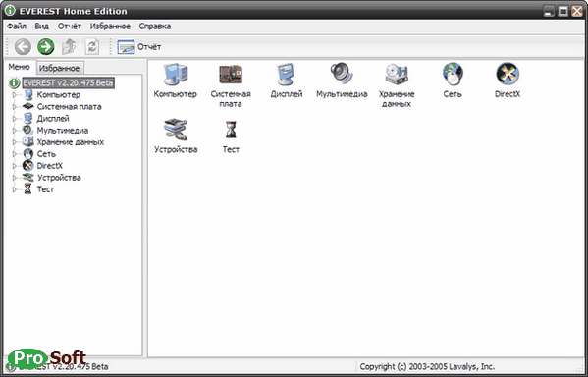Select the Хранение данных label in the tree
Image resolution: width=588 pixels, height=377 pixels.
[71, 142]
